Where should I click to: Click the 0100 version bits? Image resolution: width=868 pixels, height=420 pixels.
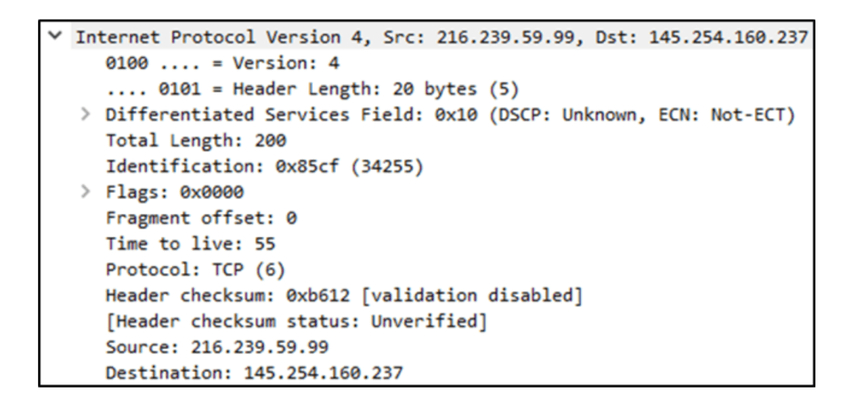123,64
